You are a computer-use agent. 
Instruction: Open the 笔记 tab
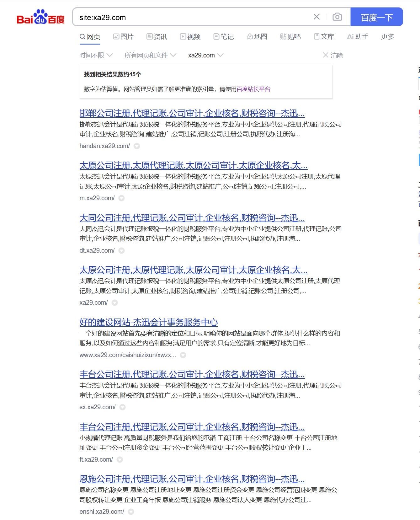coord(224,37)
